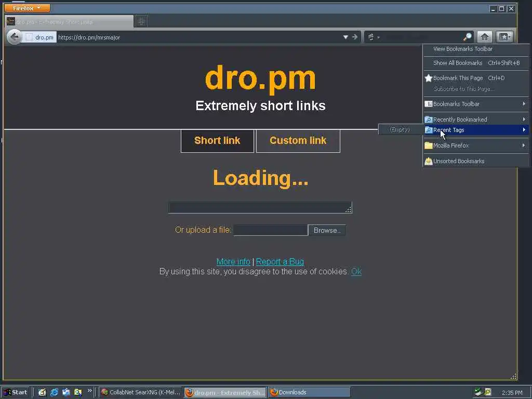
Task: Click Recently Bookmarked submenu arrow
Action: (x=524, y=119)
